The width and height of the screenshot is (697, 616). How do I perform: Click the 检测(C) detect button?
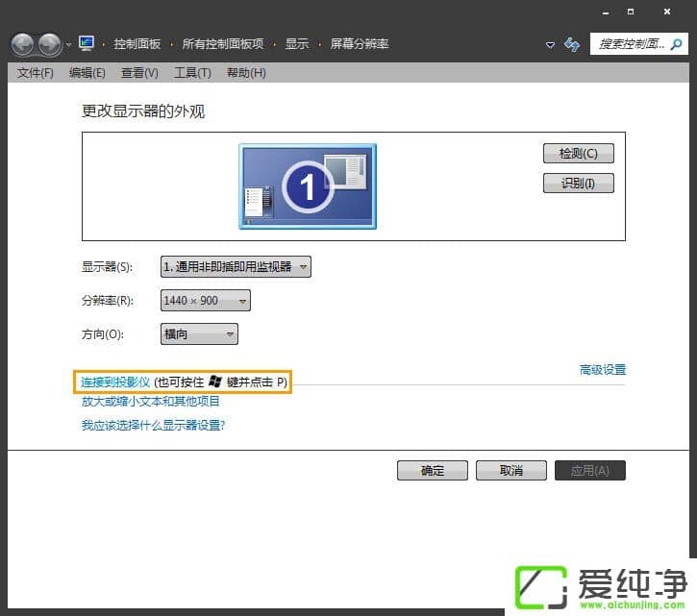(x=578, y=154)
